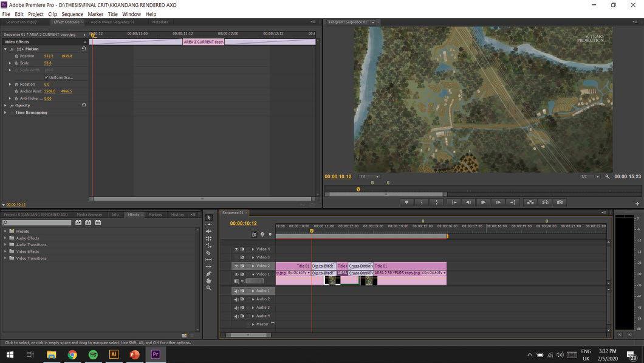Hide the Video 2 track output
This screenshot has height=363, width=644.
click(x=236, y=266)
